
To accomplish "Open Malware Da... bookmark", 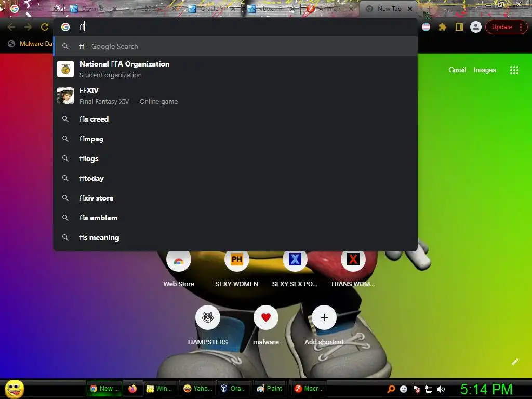I will pyautogui.click(x=30, y=44).
